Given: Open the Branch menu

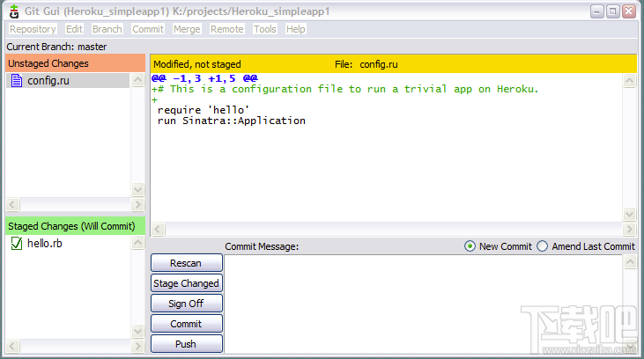Looking at the screenshot, I should pyautogui.click(x=107, y=29).
